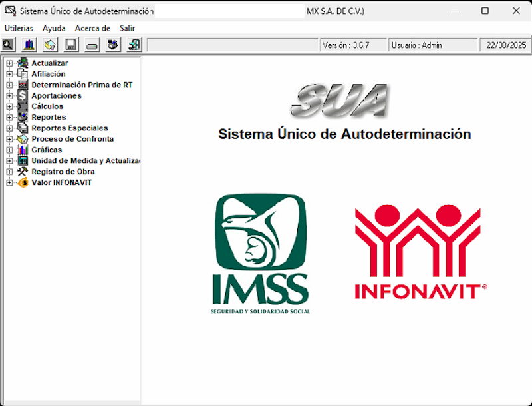Click the sigma icon beside Cálculos
532x406 pixels.
[x=23, y=106]
